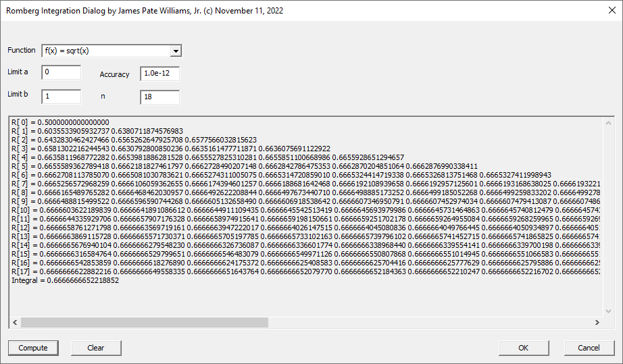Dismiss the dialog with Cancel
The height and width of the screenshot is (364, 623).
click(589, 348)
